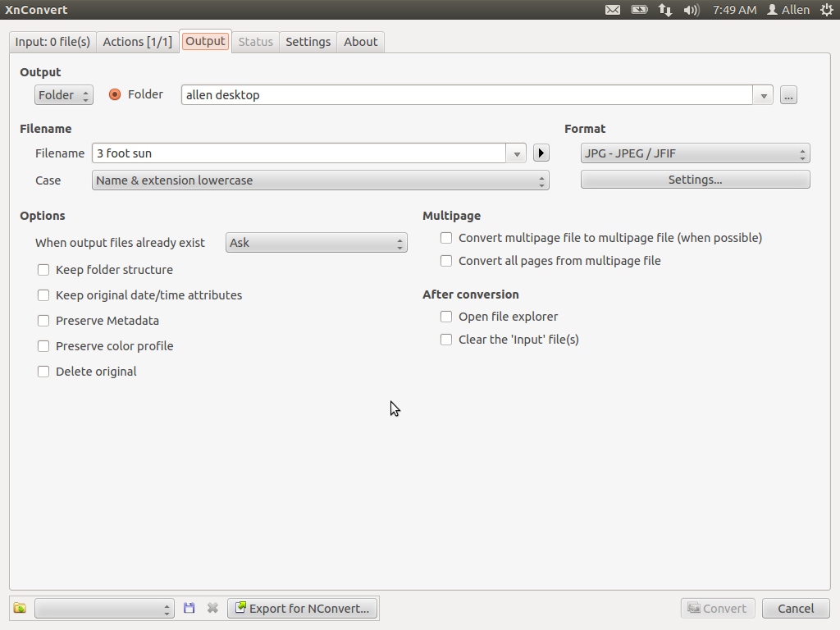
Task: Open the system power gear menu
Action: tap(827, 10)
